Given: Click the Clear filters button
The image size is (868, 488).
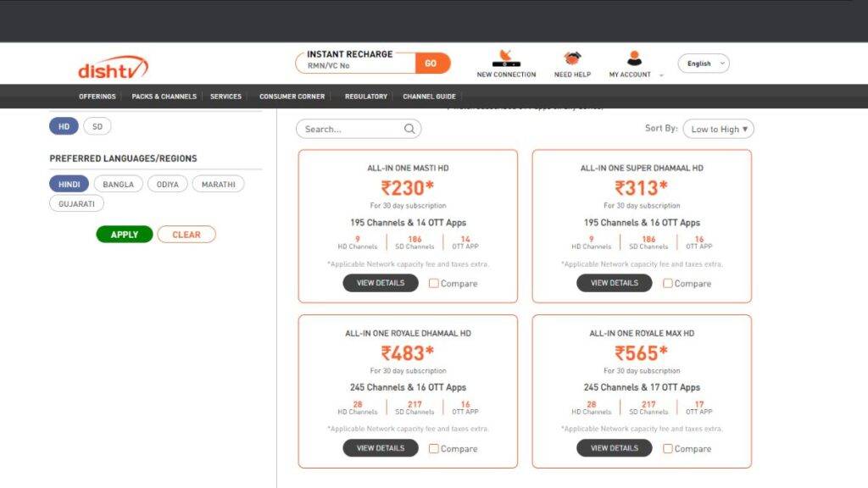Looking at the screenshot, I should [x=186, y=234].
